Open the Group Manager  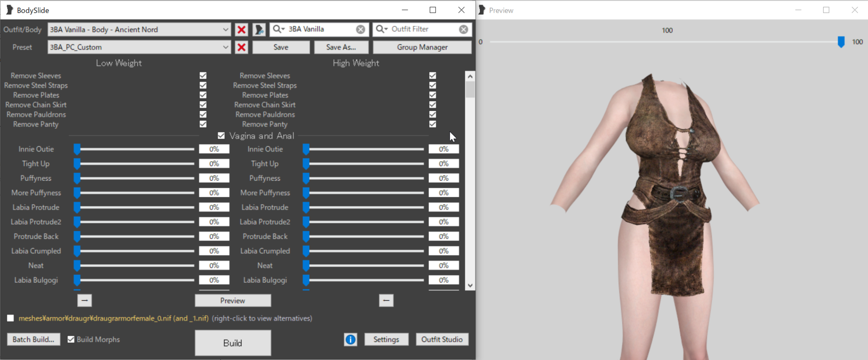point(422,47)
